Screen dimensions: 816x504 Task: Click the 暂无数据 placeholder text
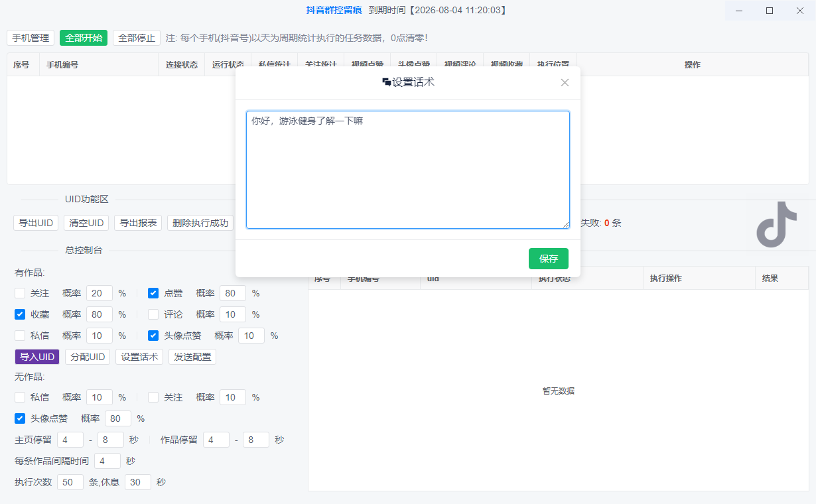[559, 391]
